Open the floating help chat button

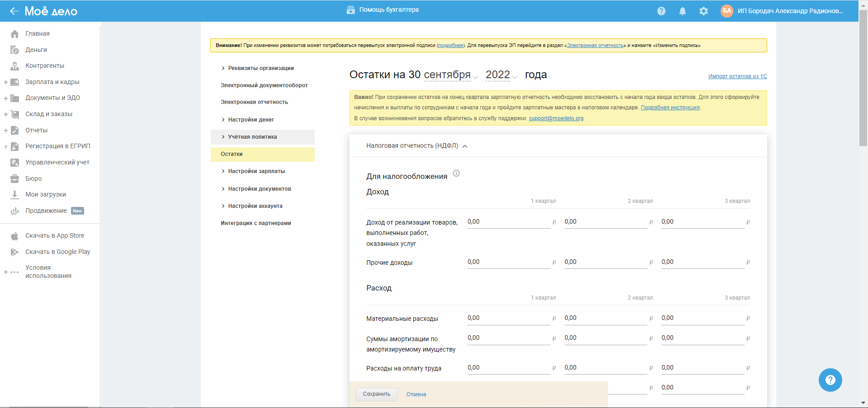(x=830, y=380)
